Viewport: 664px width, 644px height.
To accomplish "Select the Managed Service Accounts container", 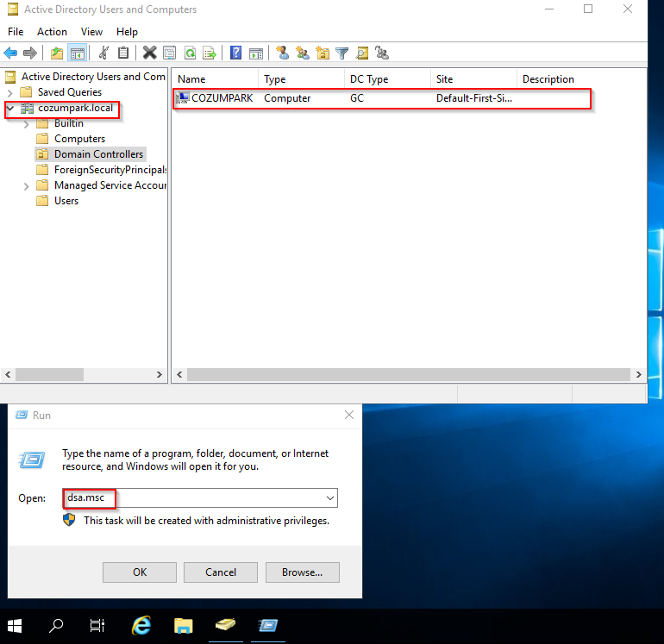I will click(110, 185).
